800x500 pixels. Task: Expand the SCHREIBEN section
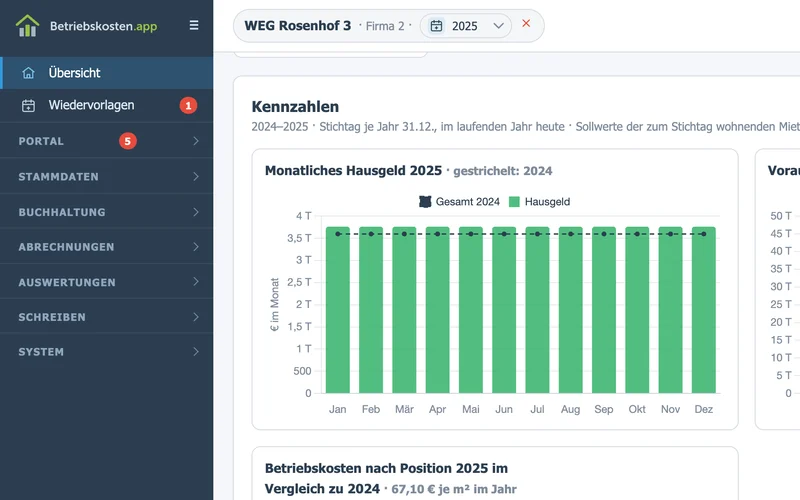coord(107,317)
